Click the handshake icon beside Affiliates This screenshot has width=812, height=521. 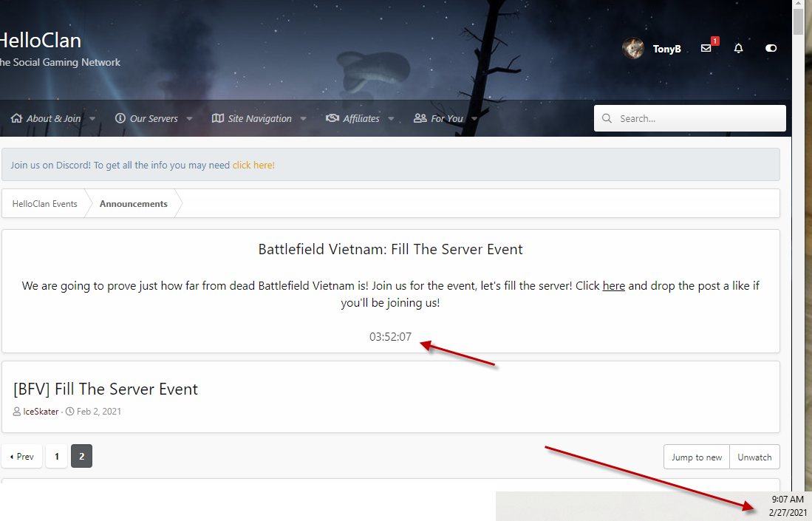pyautogui.click(x=332, y=118)
